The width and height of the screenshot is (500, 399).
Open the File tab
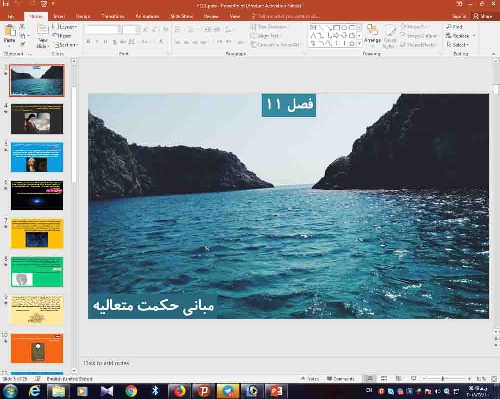(x=11, y=16)
